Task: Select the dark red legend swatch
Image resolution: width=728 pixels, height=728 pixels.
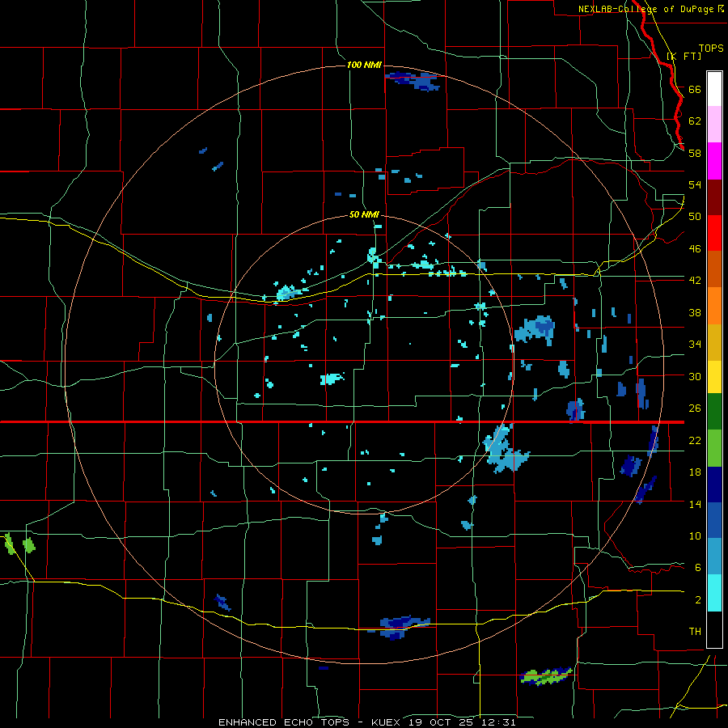Action: pyautogui.click(x=714, y=197)
